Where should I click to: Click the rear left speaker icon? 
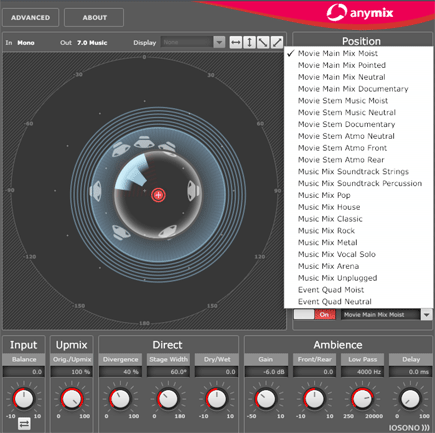[121, 232]
